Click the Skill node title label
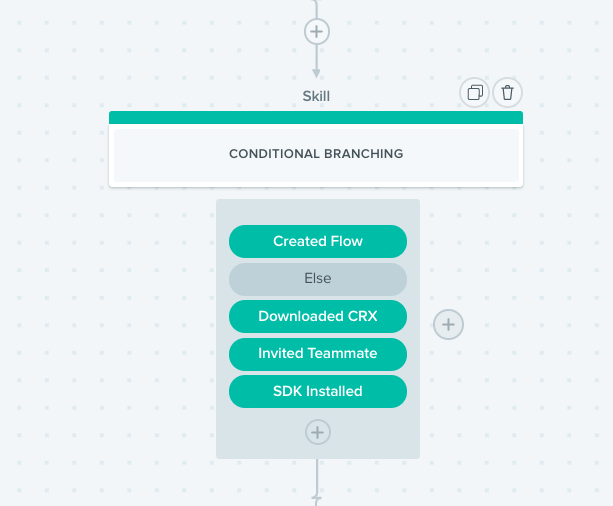The width and height of the screenshot is (613, 506). [316, 96]
